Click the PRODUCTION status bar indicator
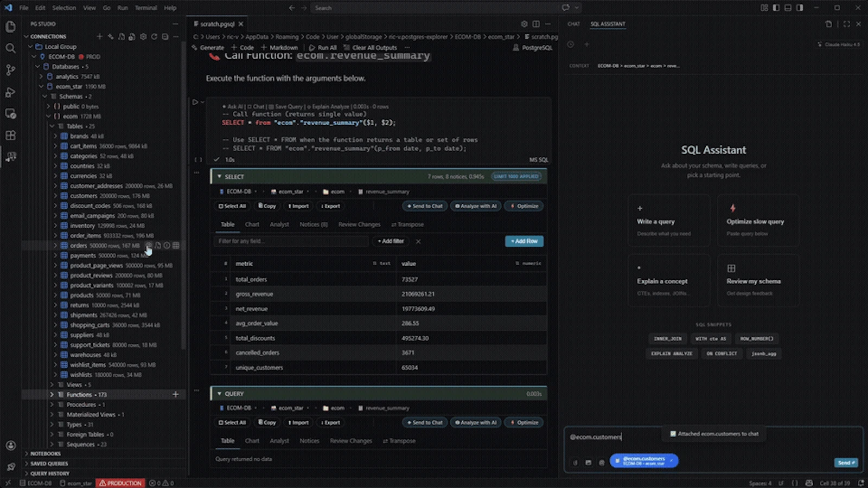 click(x=120, y=483)
